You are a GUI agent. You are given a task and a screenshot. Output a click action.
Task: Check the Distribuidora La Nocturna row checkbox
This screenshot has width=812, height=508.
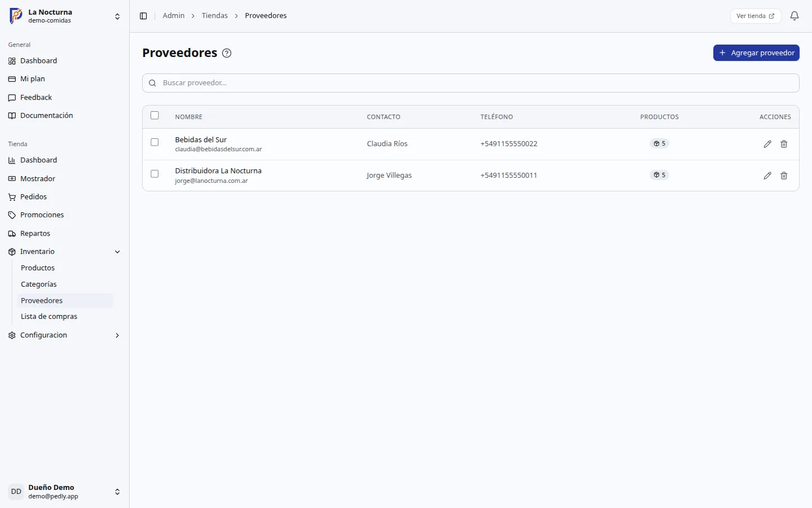tap(155, 174)
